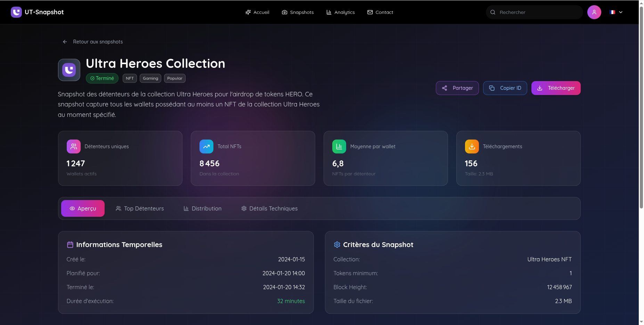
Task: Click the Moyenne par wallet chart icon
Action: (339, 146)
